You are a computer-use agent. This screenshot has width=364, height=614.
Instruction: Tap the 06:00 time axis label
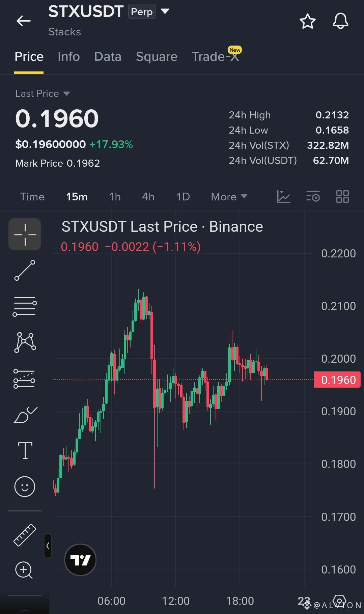(112, 601)
